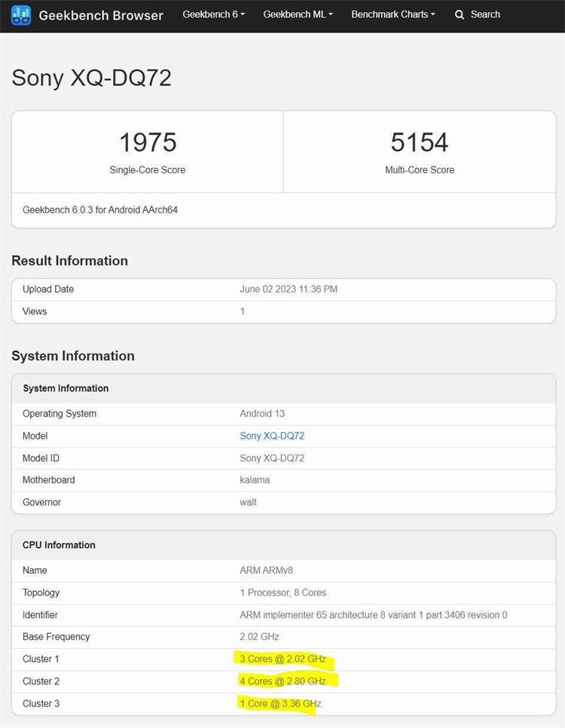Screen dimensions: 565x728
Task: Select Cluster 2 value 4 Cores @ 2.80 GHz
Action: coord(282,681)
